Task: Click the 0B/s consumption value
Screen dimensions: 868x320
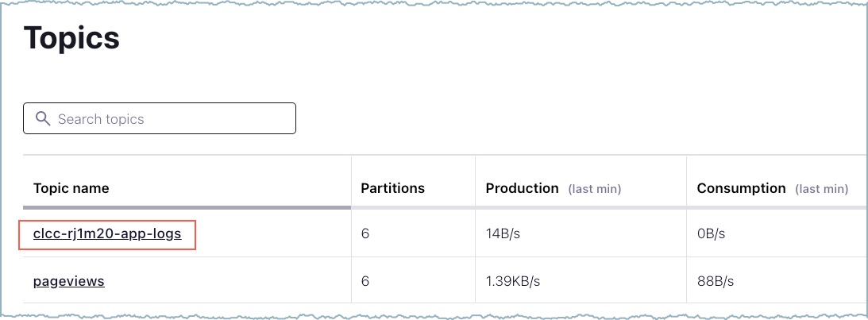Action: pyautogui.click(x=711, y=234)
